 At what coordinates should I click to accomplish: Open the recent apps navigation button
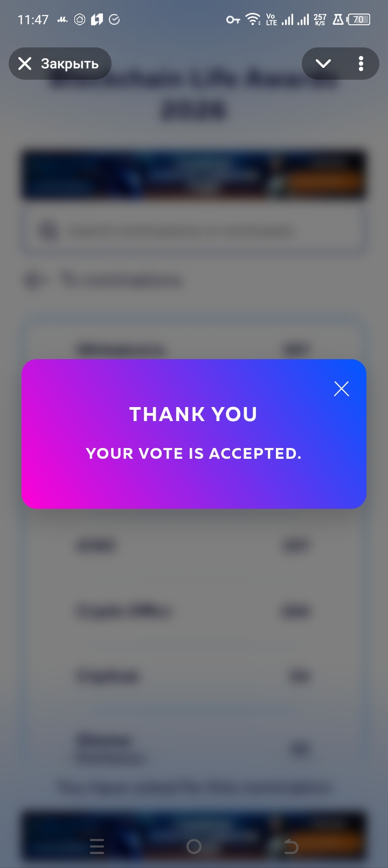[x=97, y=846]
